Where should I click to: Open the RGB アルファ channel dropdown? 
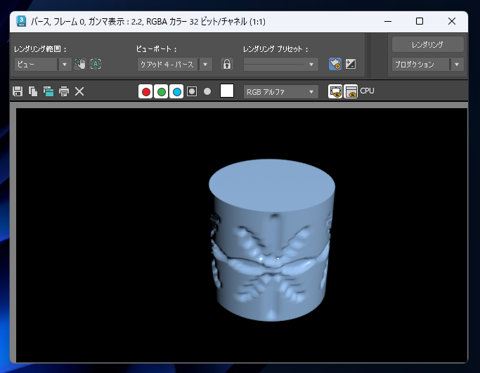[281, 92]
